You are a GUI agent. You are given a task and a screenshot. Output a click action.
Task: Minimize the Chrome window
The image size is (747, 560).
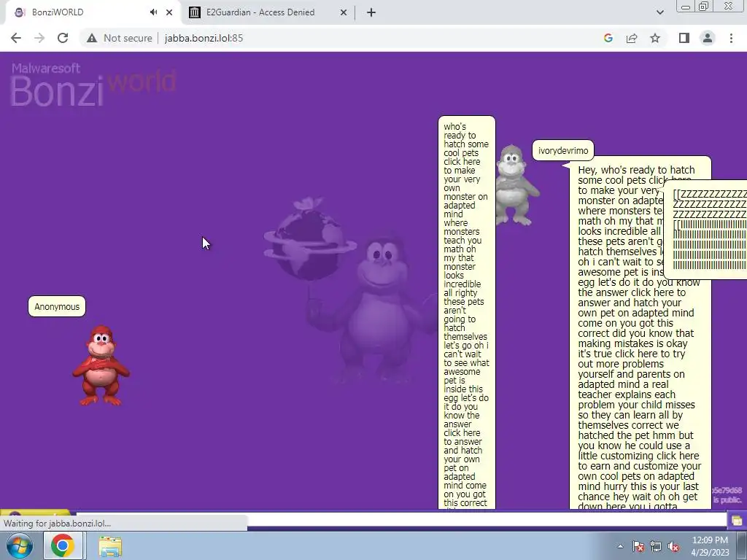[x=686, y=7]
